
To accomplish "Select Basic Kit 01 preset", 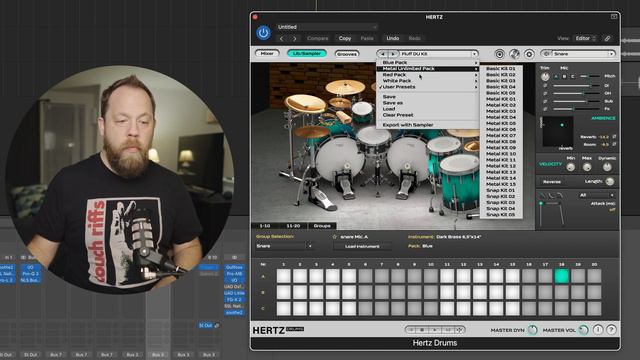I will [501, 69].
